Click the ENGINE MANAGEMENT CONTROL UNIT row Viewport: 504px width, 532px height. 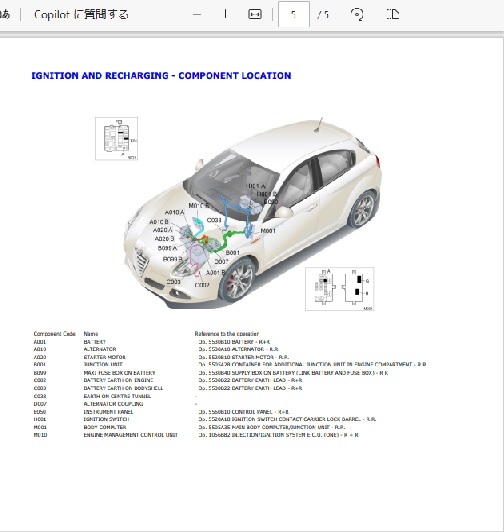tap(196, 435)
